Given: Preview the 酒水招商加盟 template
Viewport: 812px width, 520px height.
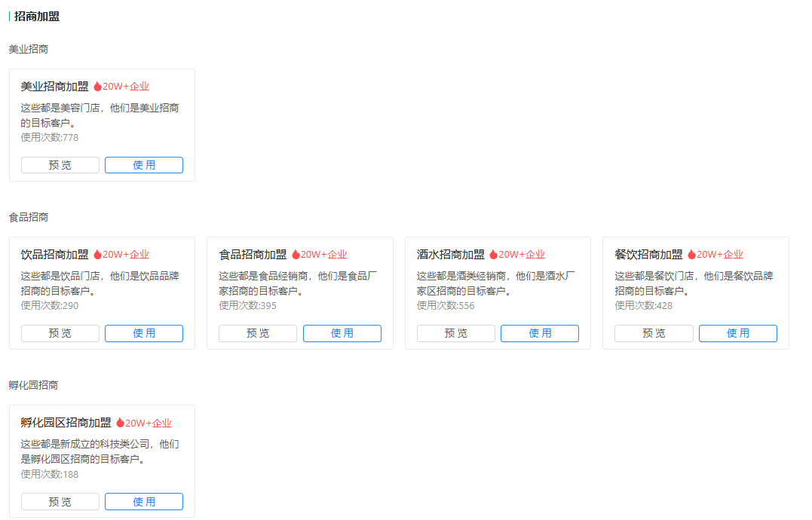Looking at the screenshot, I should click(456, 333).
